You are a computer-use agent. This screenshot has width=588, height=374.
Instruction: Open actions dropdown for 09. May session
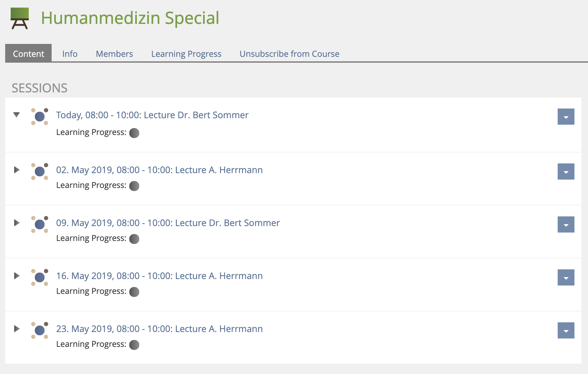pos(566,224)
